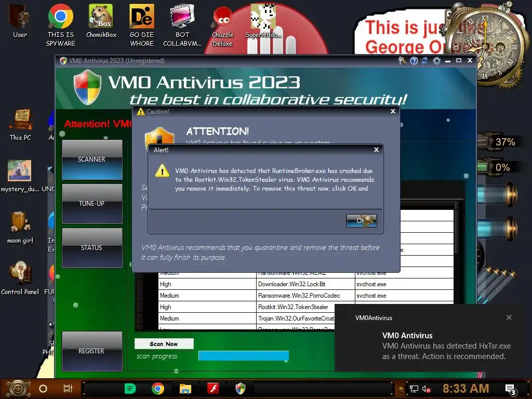Image resolution: width=532 pixels, height=399 pixels.
Task: Click OK in the Alert dialog
Action: point(362,220)
